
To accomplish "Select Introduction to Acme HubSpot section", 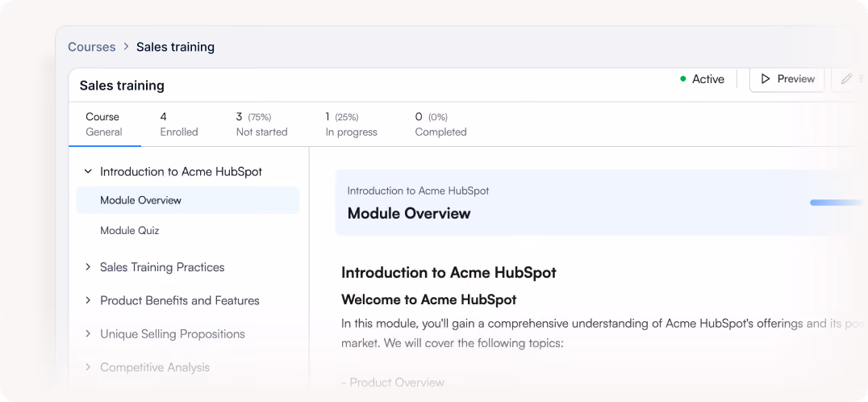I will pyautogui.click(x=181, y=172).
